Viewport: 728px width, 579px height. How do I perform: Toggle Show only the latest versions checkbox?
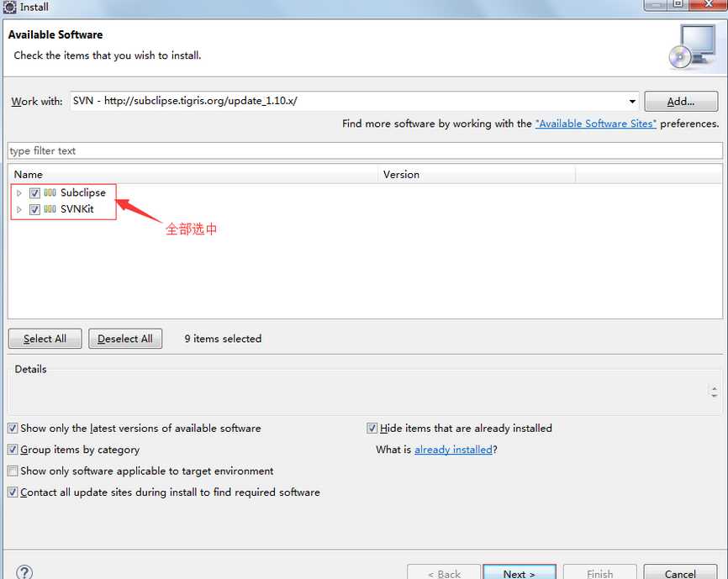pos(13,429)
